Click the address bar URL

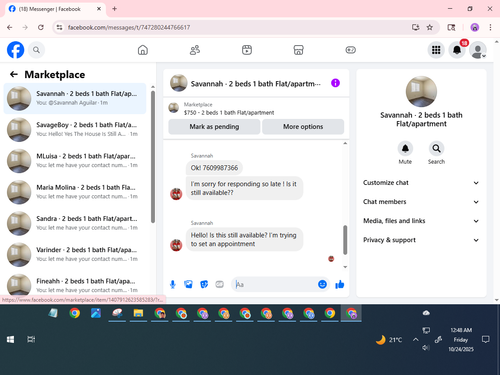click(129, 27)
